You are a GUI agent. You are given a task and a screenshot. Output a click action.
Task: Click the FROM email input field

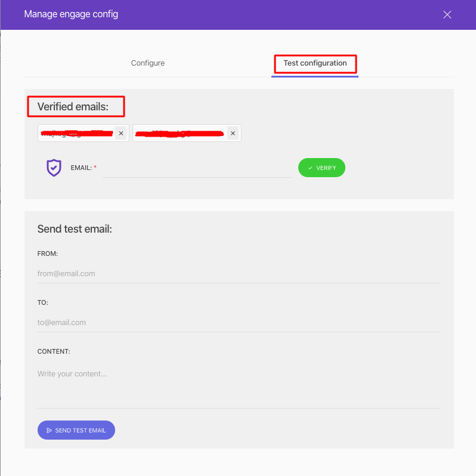[239, 274]
